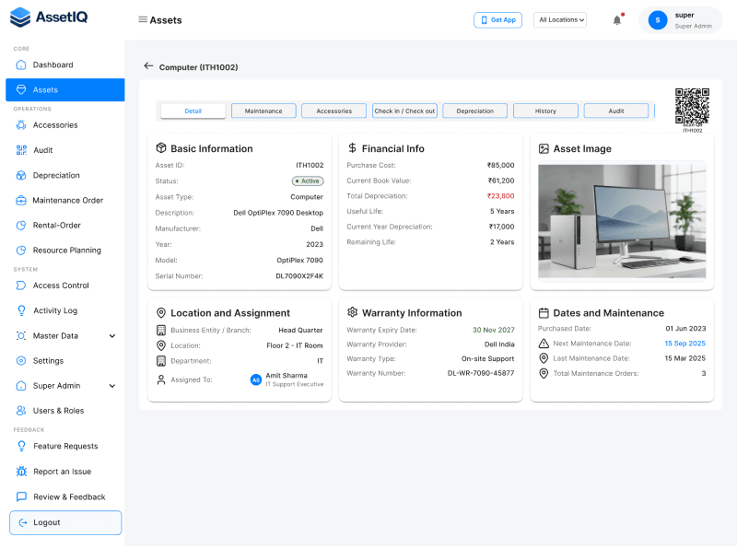Open Assets in the sidebar

(x=64, y=89)
